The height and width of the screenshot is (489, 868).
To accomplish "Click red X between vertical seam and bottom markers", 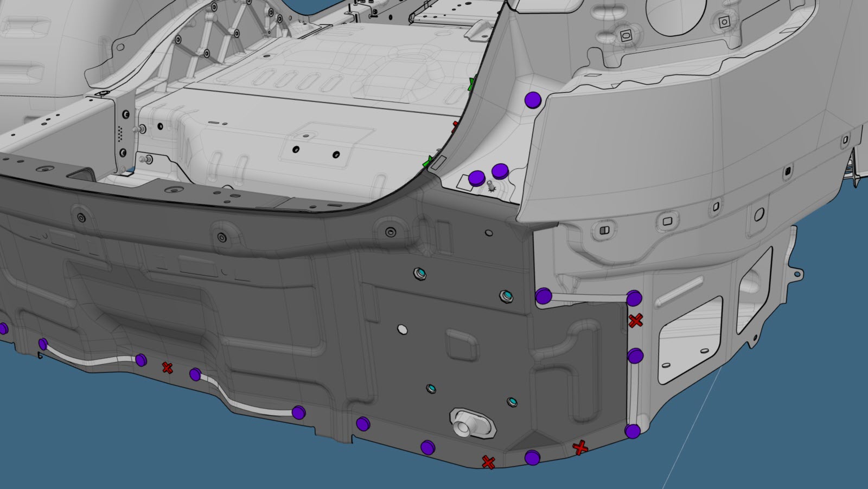I will [x=580, y=448].
